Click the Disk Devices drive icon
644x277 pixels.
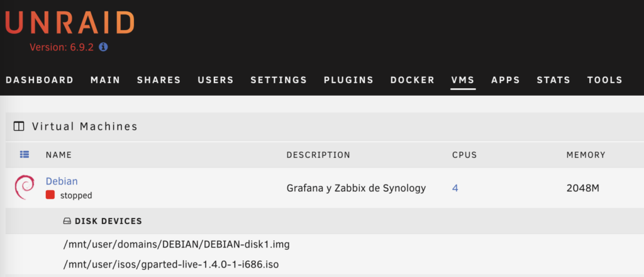pos(67,222)
